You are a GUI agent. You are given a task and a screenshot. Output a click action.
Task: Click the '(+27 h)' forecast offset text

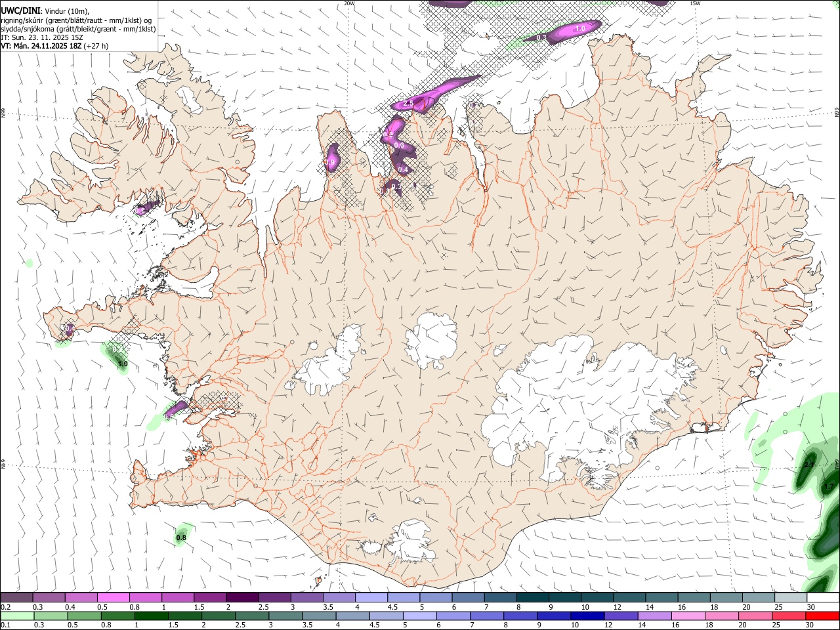94,46
